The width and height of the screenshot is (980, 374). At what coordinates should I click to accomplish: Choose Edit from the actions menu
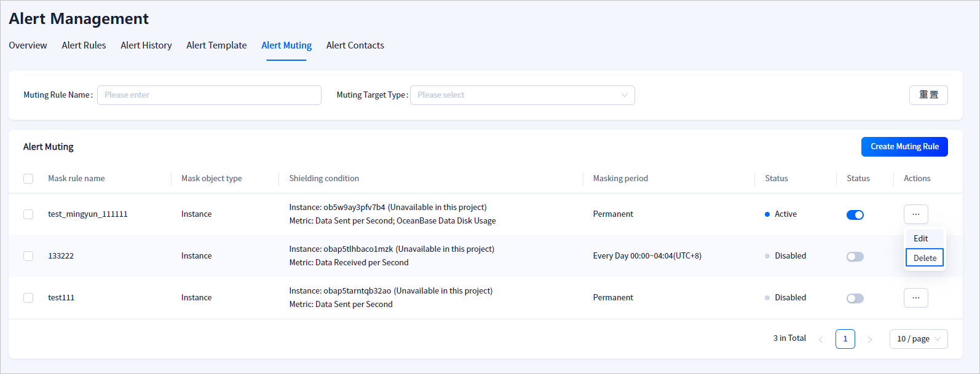pos(920,238)
